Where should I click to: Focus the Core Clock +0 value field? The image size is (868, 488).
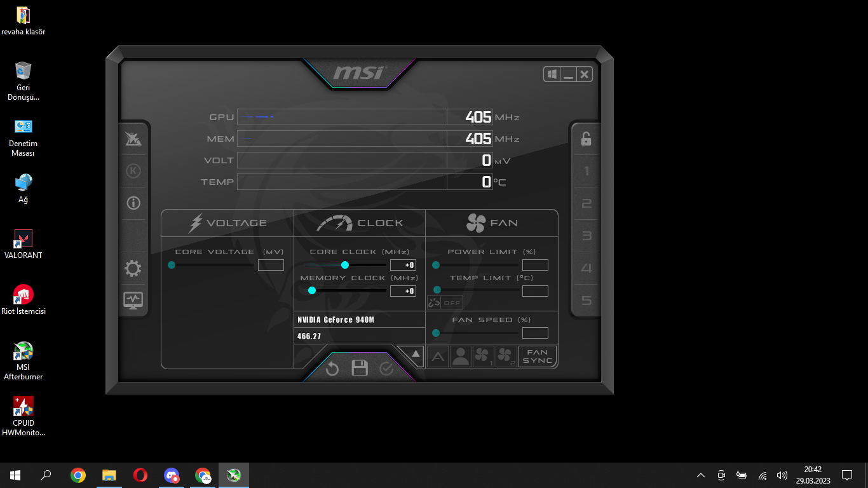[x=403, y=265]
